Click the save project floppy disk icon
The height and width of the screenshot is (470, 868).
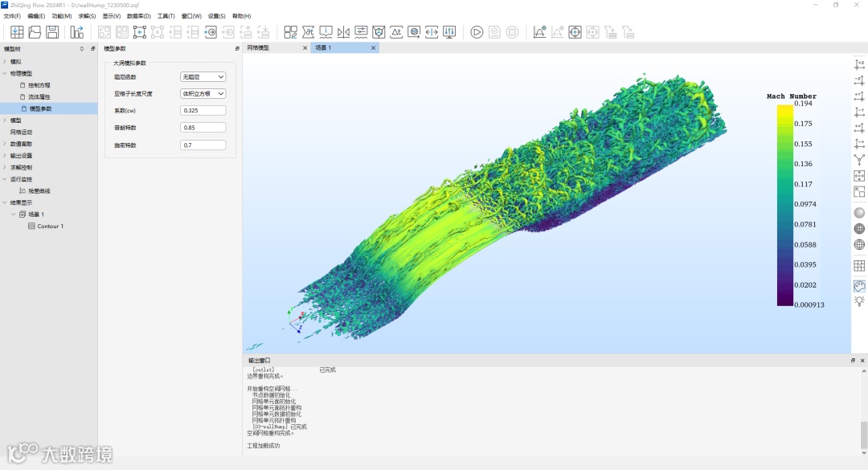[x=52, y=32]
